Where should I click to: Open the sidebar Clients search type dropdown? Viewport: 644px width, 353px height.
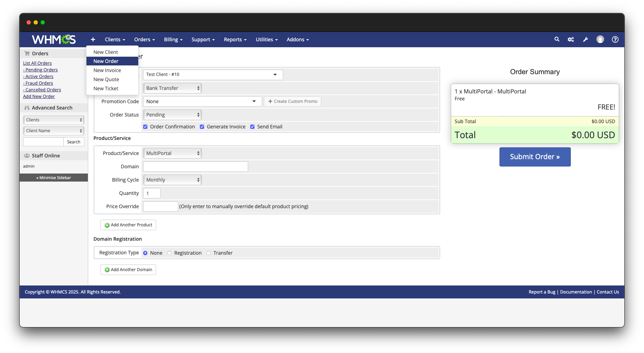click(54, 120)
